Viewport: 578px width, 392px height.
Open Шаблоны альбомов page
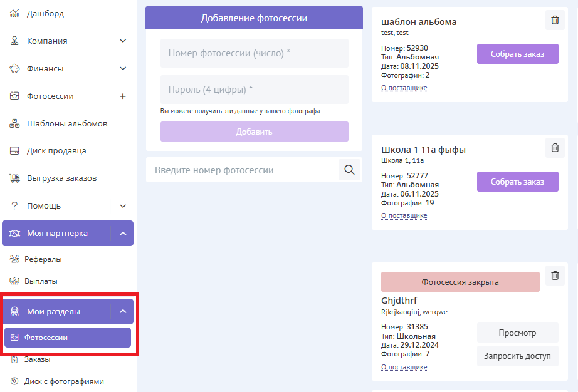67,123
